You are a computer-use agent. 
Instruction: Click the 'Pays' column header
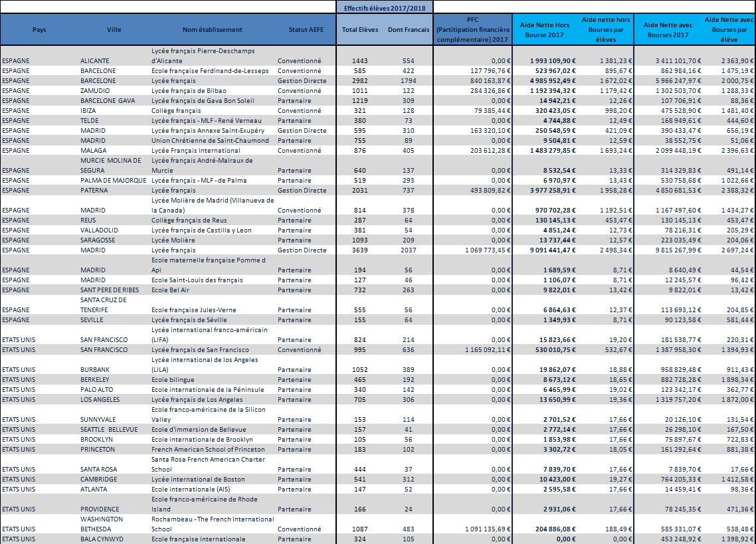pos(39,29)
